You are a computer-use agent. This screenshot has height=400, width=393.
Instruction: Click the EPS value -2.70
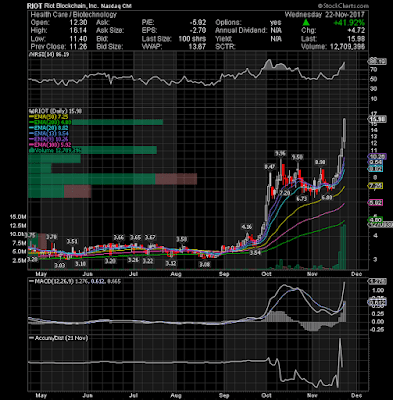[x=197, y=31]
